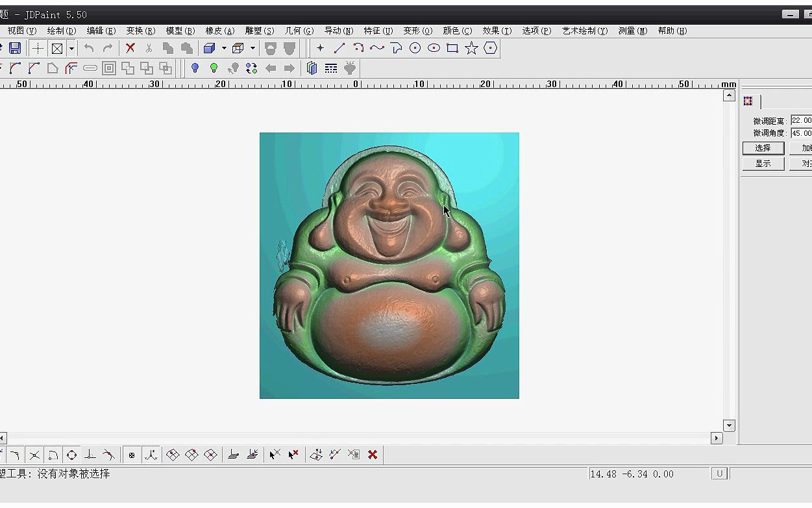Select the polygon hexagon tool
The width and height of the screenshot is (812, 508).
click(x=491, y=48)
